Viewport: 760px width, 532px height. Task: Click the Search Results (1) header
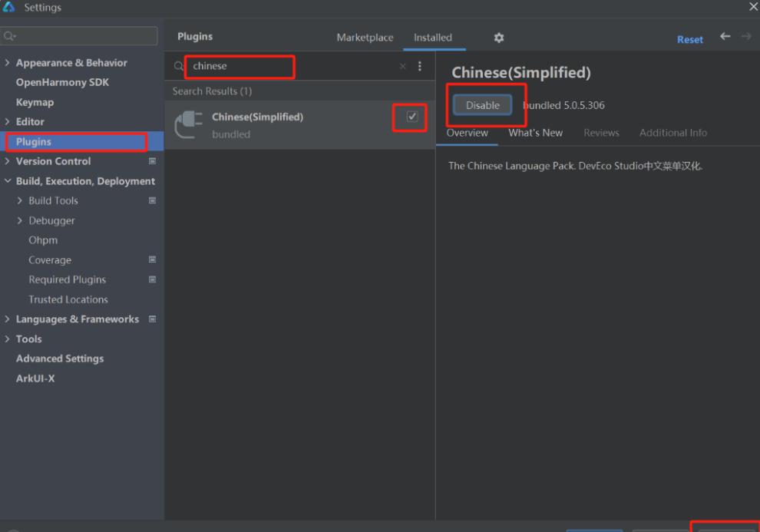pyautogui.click(x=213, y=91)
